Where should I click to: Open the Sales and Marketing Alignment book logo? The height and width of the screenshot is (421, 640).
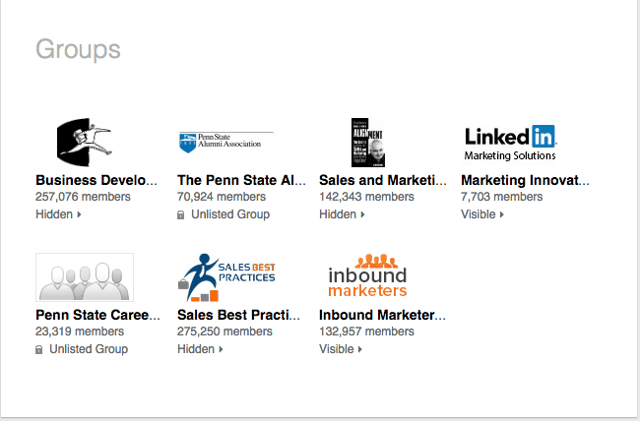click(x=368, y=142)
